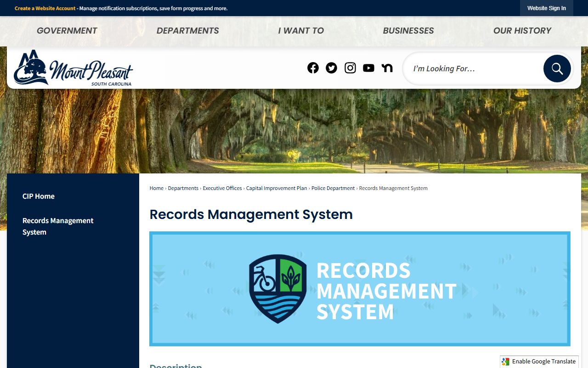This screenshot has height=368, width=588.
Task: Open the YouTube social icon
Action: [368, 68]
